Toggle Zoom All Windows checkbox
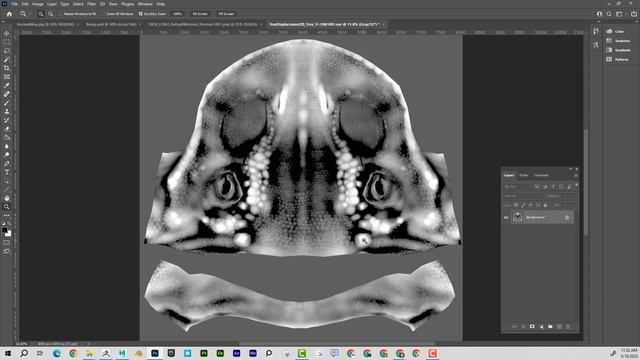 pos(104,14)
